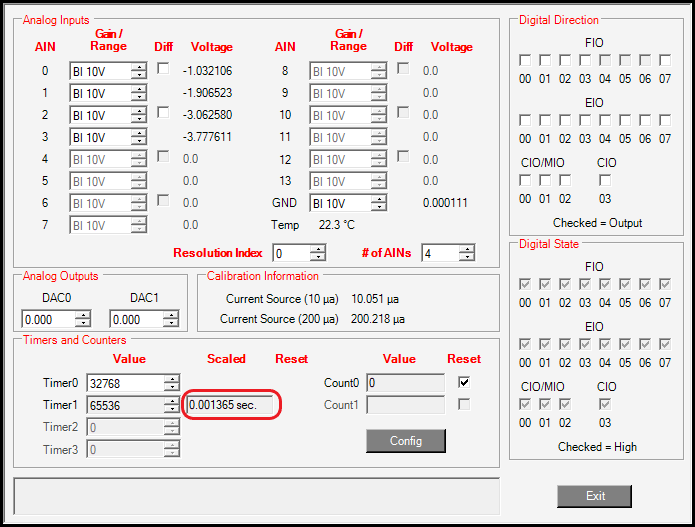The image size is (695, 527).
Task: Uncheck the Count0 Reset checkbox
Action: [x=463, y=382]
